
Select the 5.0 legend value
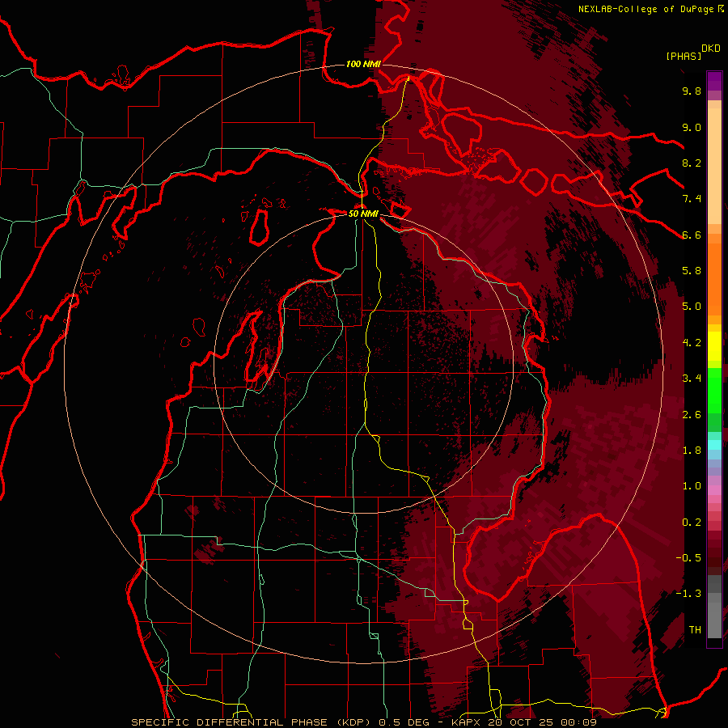pyautogui.click(x=692, y=307)
